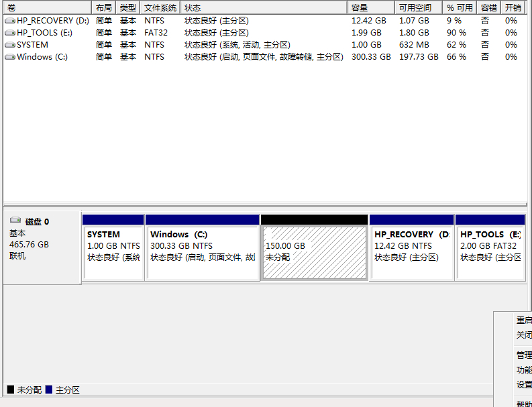Click the 磁盘 0 disk label
This screenshot has width=532, height=407.
pos(37,222)
